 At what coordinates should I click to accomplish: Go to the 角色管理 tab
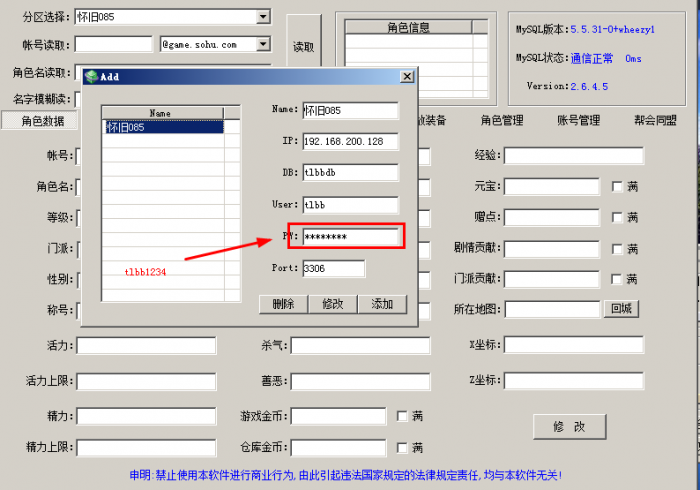coord(501,121)
